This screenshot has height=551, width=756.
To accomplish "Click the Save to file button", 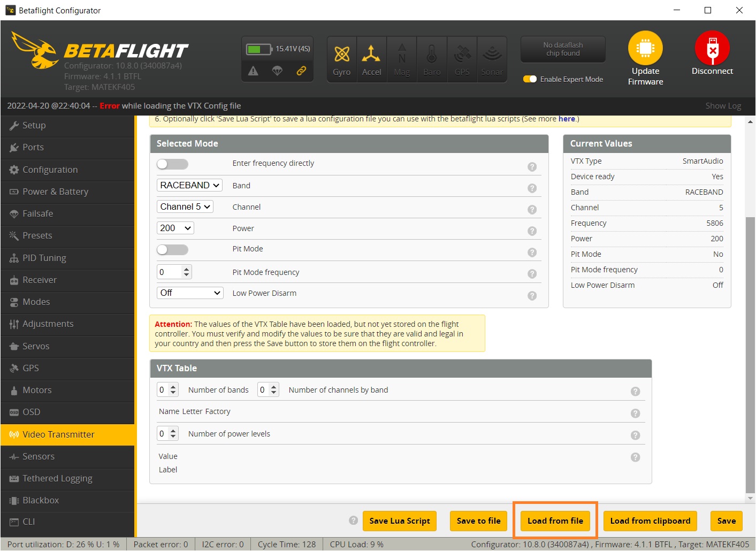I will [479, 521].
